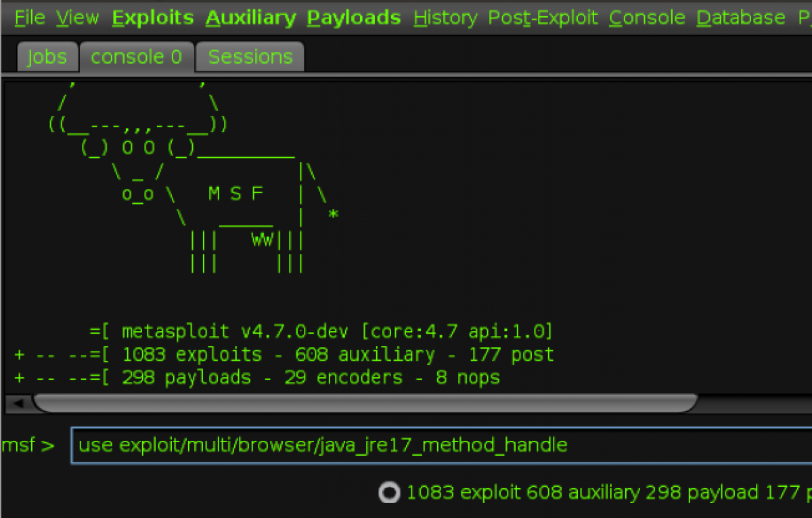Expand the Exploits menu

[x=153, y=18]
